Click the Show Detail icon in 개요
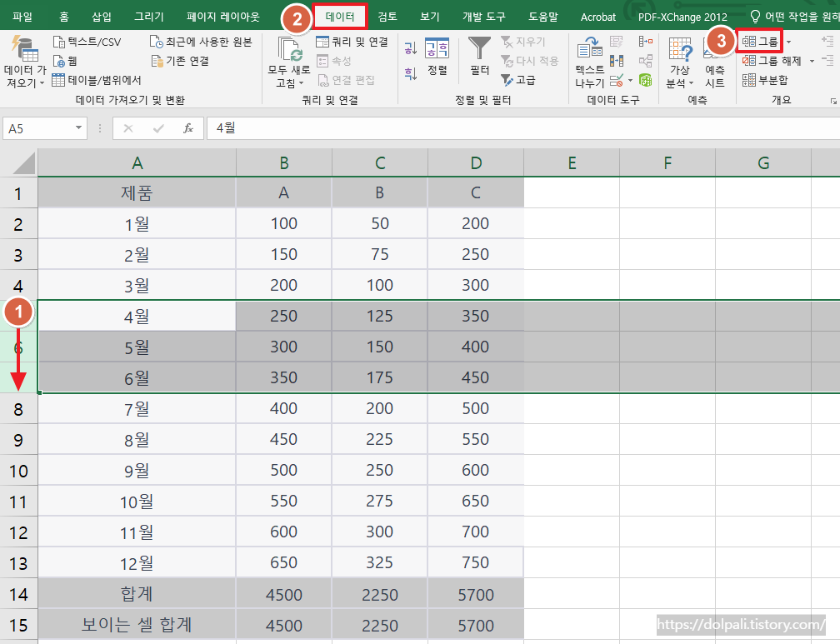 click(x=827, y=41)
